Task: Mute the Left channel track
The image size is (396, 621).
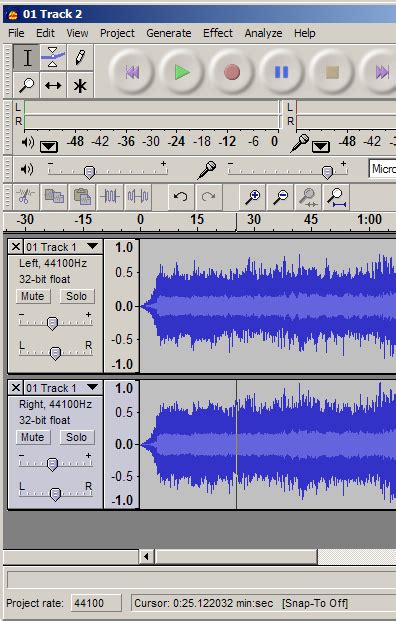Action: pos(33,296)
